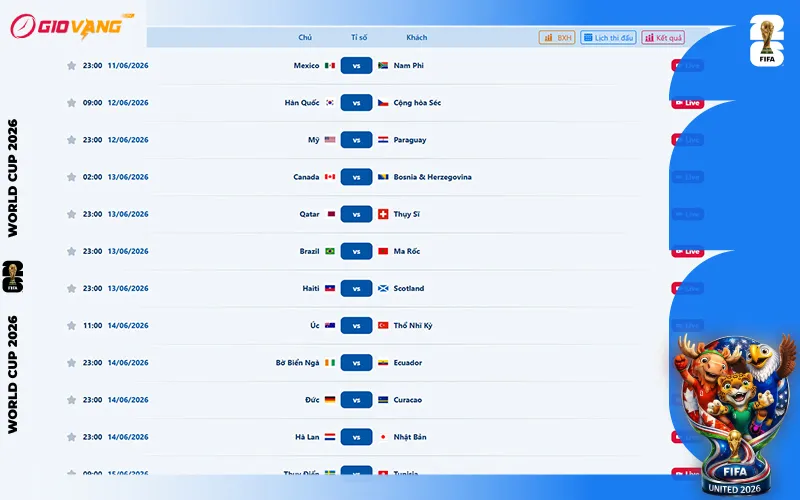Click the Ecuador flag icon
800x500 pixels.
point(383,363)
